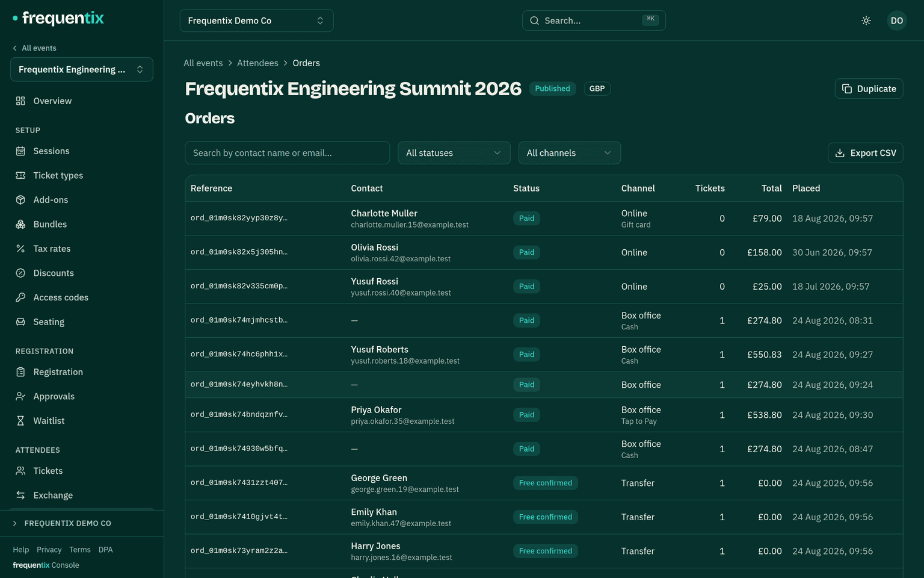The height and width of the screenshot is (578, 924).
Task: Click the Approvals user-check icon
Action: coord(20,396)
